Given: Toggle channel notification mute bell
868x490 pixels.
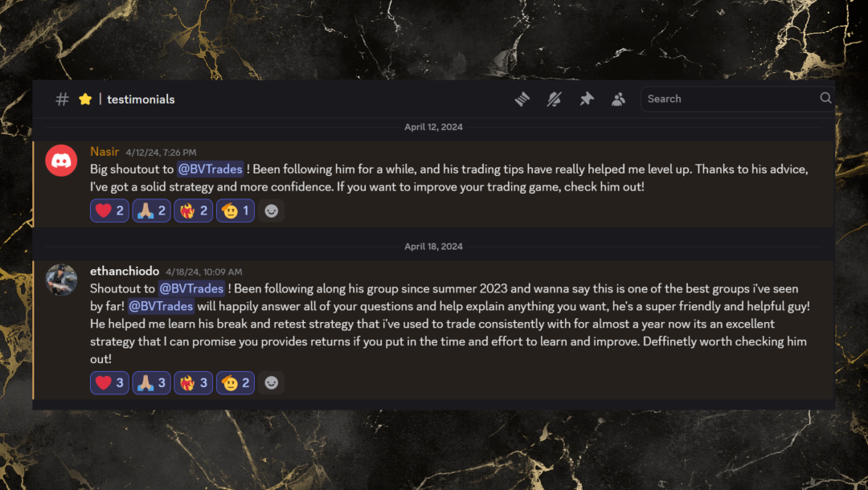Looking at the screenshot, I should (x=554, y=98).
